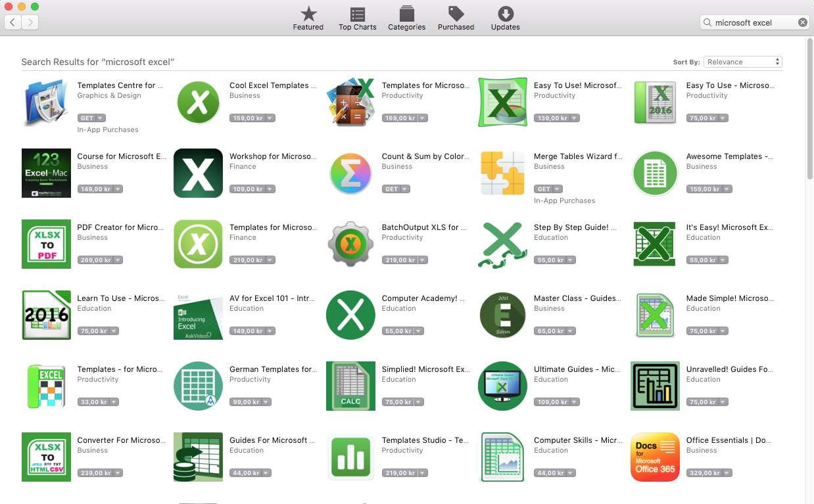The height and width of the screenshot is (504, 814).
Task: Open Workshop for Microsoft app icon
Action: (198, 173)
